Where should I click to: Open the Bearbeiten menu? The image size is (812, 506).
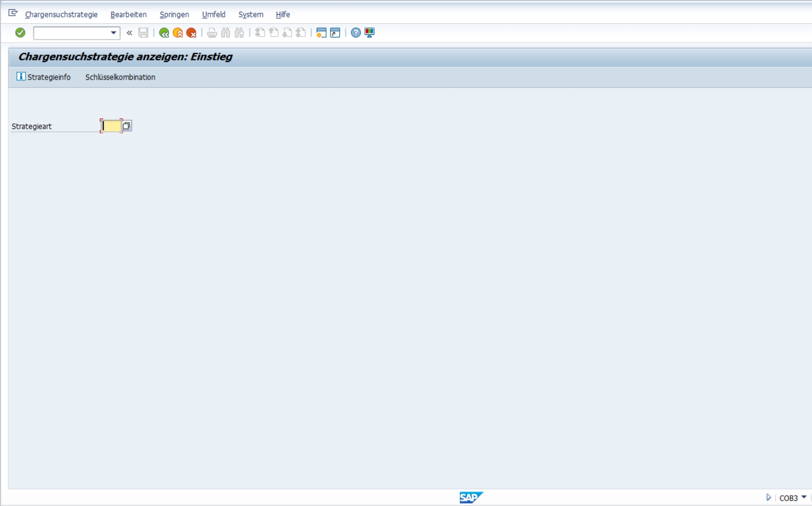click(128, 15)
